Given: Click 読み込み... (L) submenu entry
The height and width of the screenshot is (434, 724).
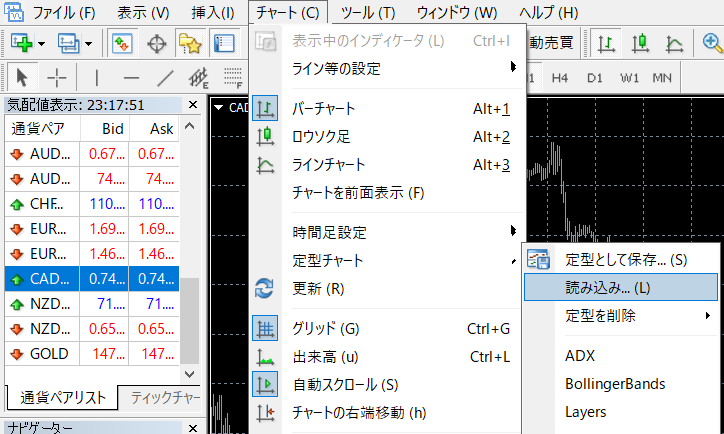Looking at the screenshot, I should 621,288.
